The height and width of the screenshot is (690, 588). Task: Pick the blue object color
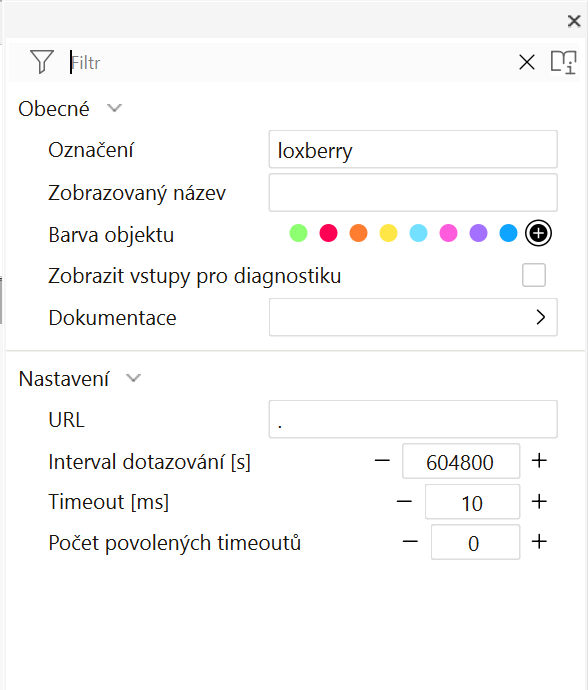[508, 233]
